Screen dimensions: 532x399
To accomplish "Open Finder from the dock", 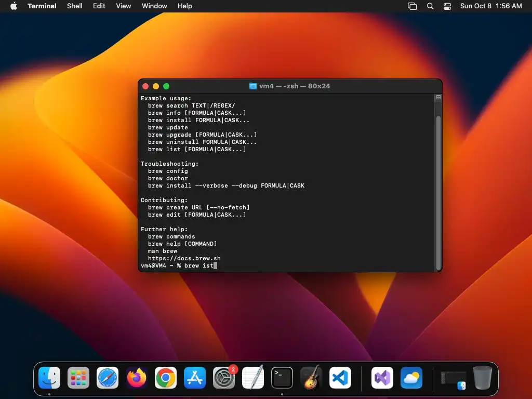I will pyautogui.click(x=49, y=378).
